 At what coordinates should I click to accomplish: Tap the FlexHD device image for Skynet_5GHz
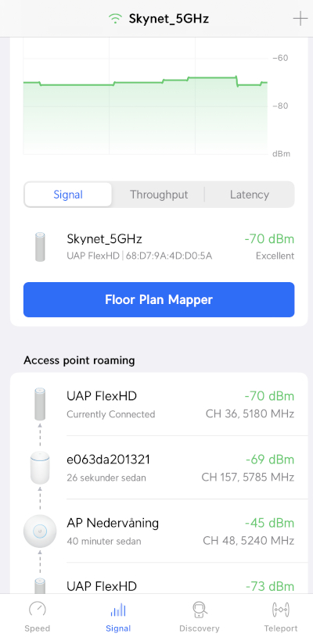[x=40, y=246]
